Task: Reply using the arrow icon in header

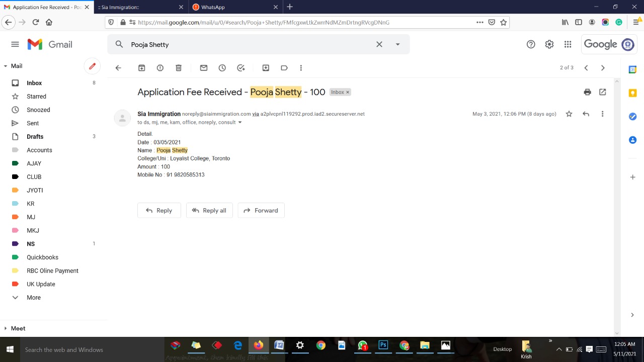Action: (x=586, y=114)
